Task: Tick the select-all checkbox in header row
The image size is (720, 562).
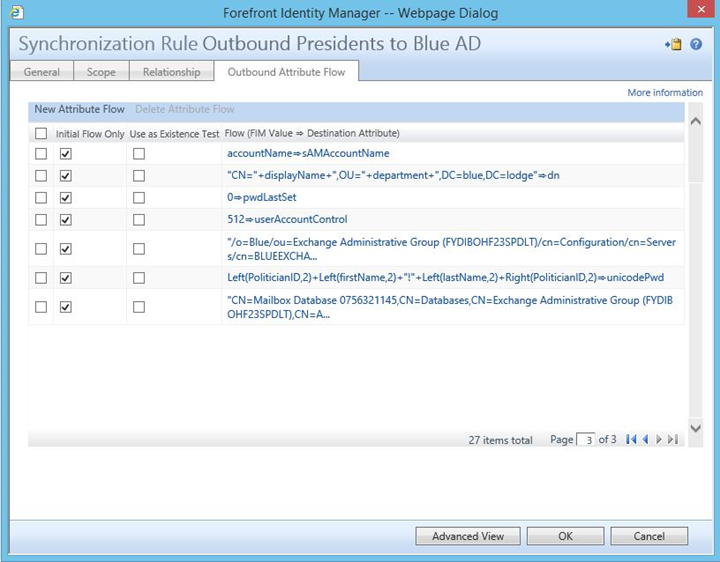Action: (x=41, y=134)
